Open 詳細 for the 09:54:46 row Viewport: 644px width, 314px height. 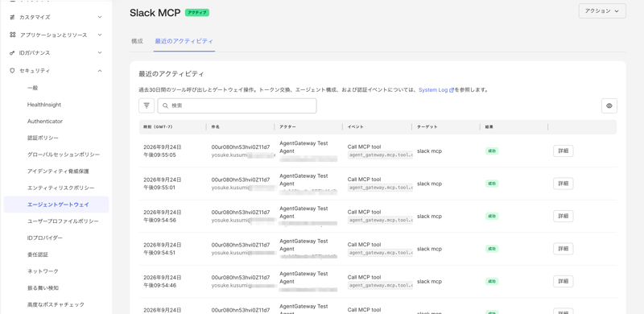(563, 281)
